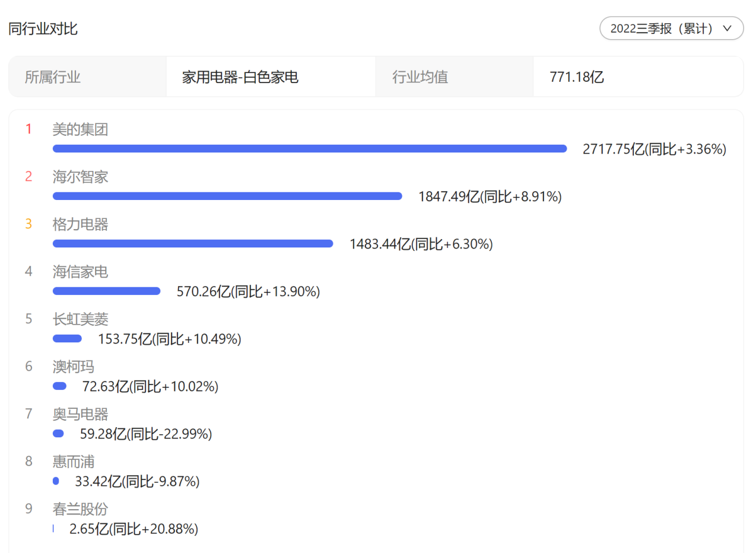Screen dimensions: 756x553
Task: Click the blue revenue bar for 美的集团
Action: pos(309,149)
